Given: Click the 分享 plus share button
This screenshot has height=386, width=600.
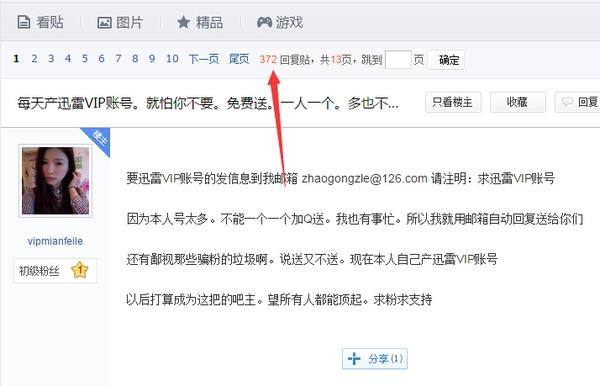Looking at the screenshot, I should pyautogui.click(x=375, y=359).
